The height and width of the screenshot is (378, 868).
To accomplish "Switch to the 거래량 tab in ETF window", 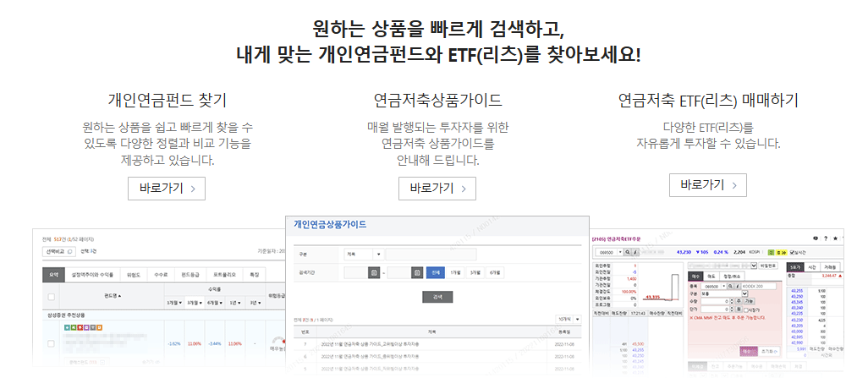I will coord(830,267).
